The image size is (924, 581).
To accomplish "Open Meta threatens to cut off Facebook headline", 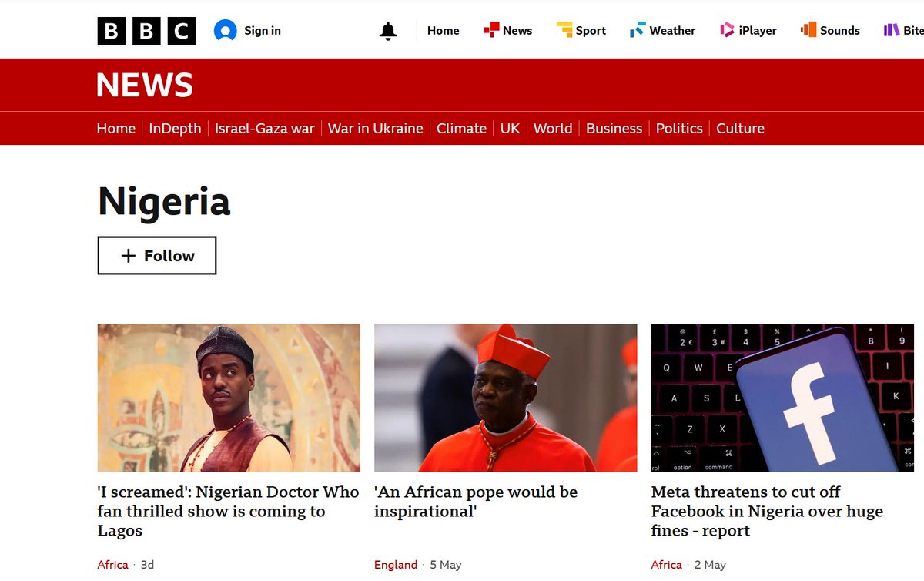I will click(x=767, y=511).
